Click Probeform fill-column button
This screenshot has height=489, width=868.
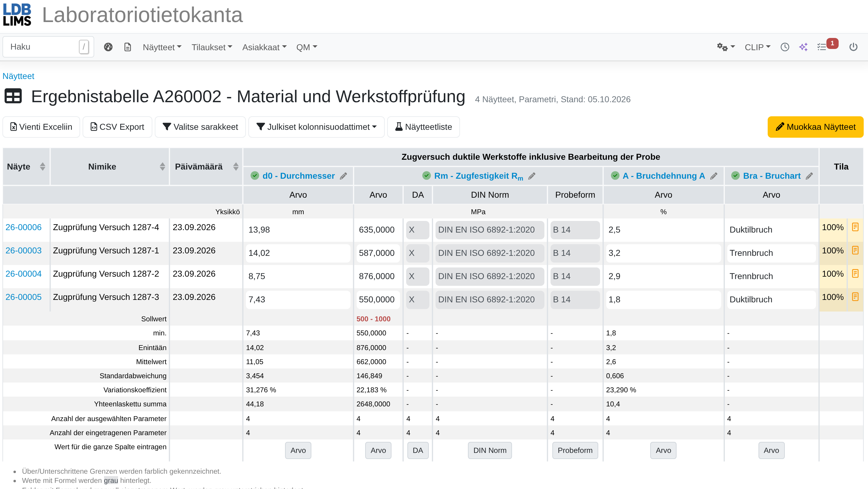coord(575,450)
